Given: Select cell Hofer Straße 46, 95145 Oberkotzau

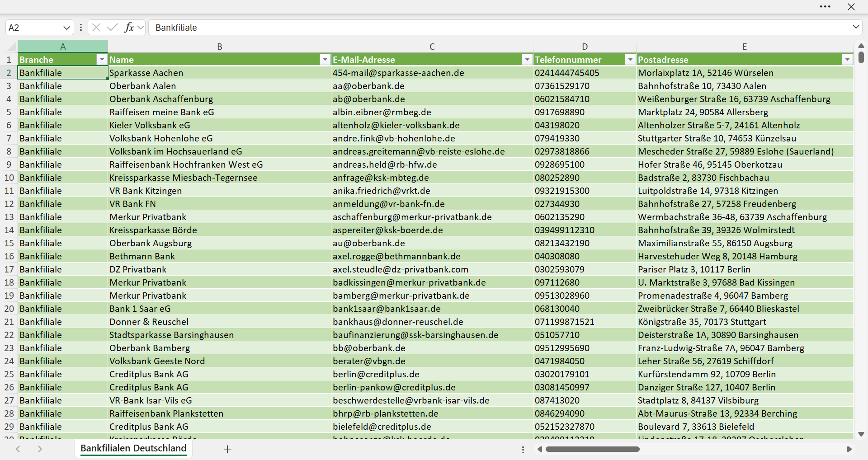Looking at the screenshot, I should pos(745,164).
